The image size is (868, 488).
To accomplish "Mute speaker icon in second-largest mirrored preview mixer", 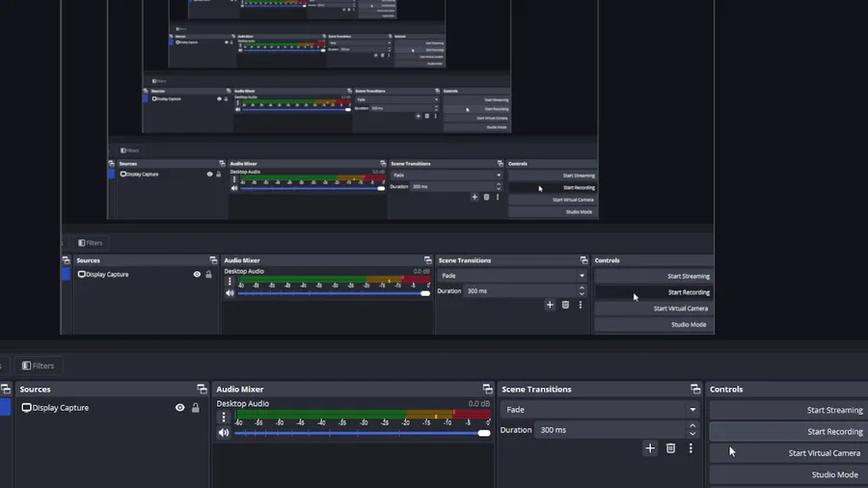I will pyautogui.click(x=234, y=188).
